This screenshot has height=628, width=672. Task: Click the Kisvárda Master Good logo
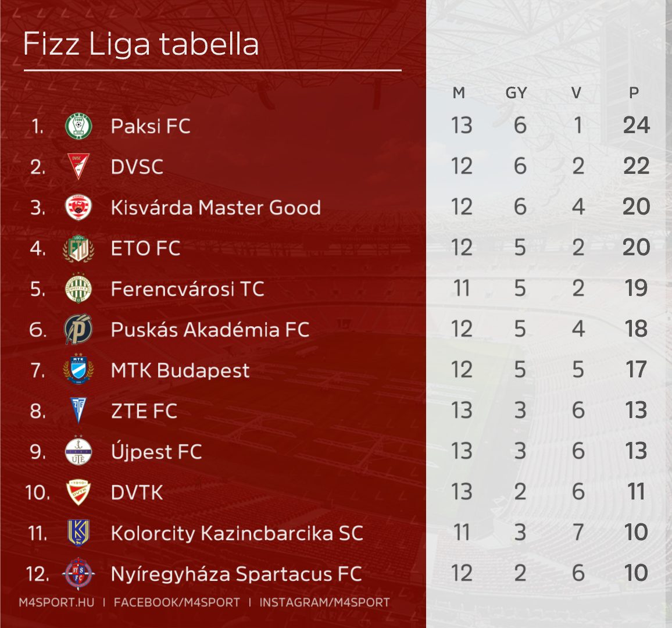(x=78, y=208)
